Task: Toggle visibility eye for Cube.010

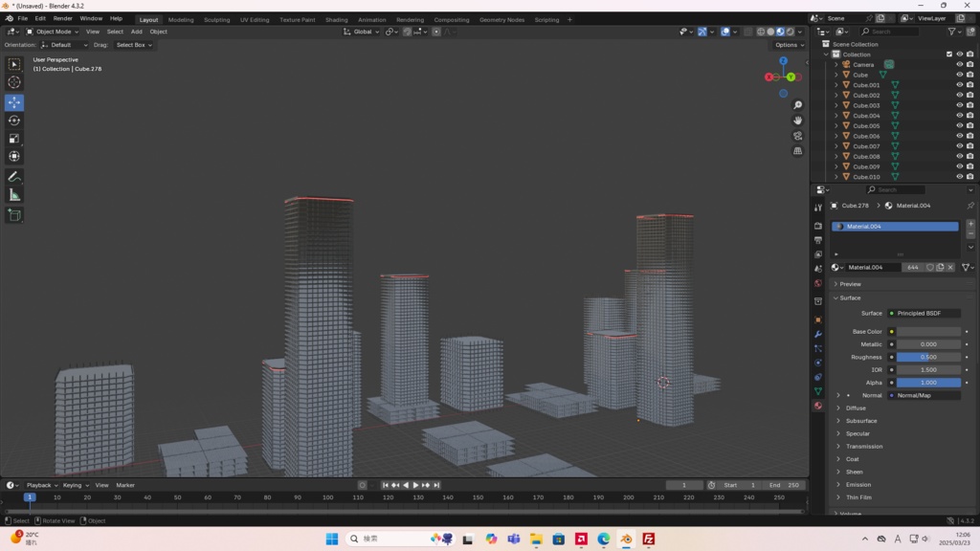Action: (959, 177)
